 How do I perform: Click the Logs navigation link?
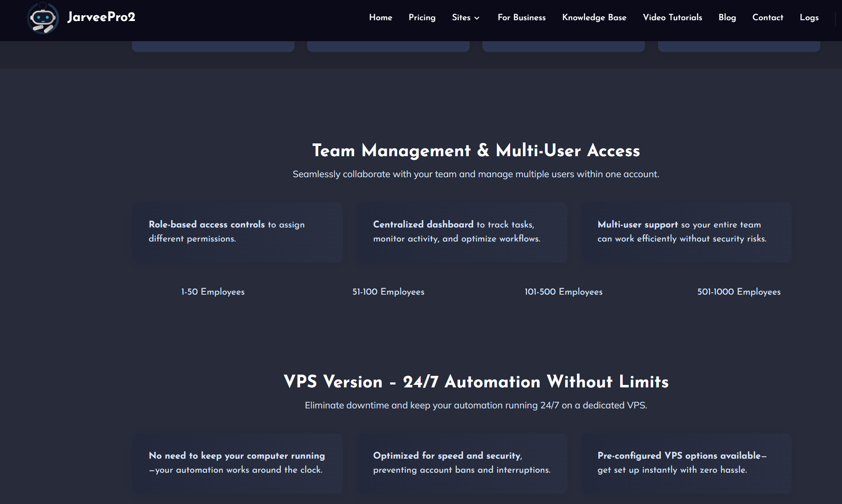tap(809, 17)
